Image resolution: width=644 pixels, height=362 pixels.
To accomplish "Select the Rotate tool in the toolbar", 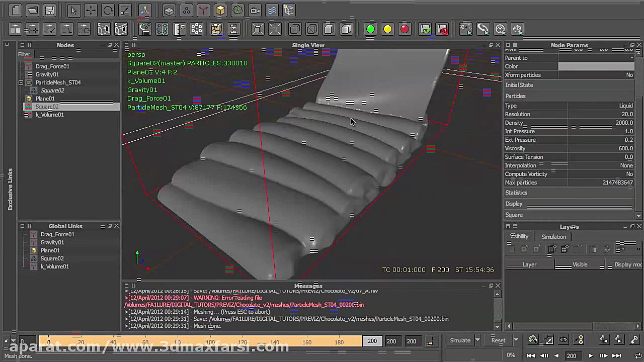I will coord(107,10).
